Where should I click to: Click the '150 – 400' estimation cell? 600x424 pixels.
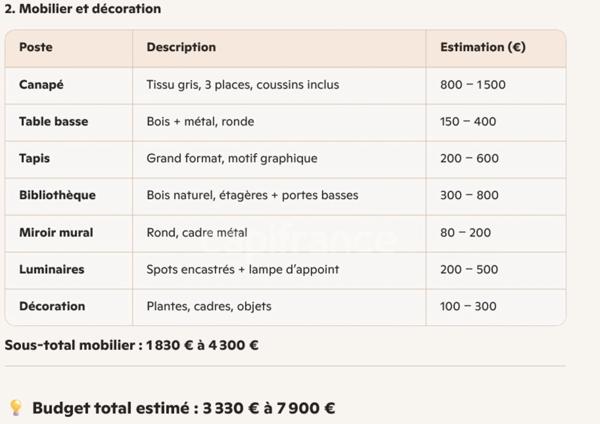point(468,122)
